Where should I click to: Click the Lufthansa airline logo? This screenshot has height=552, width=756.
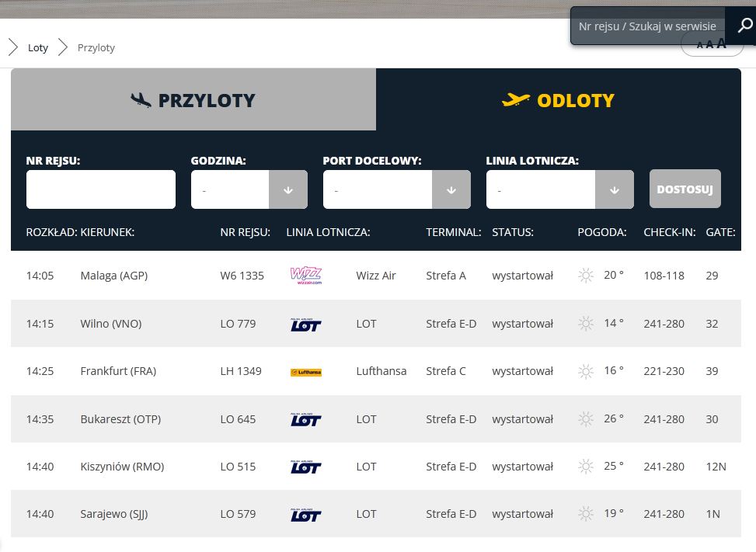[305, 372]
